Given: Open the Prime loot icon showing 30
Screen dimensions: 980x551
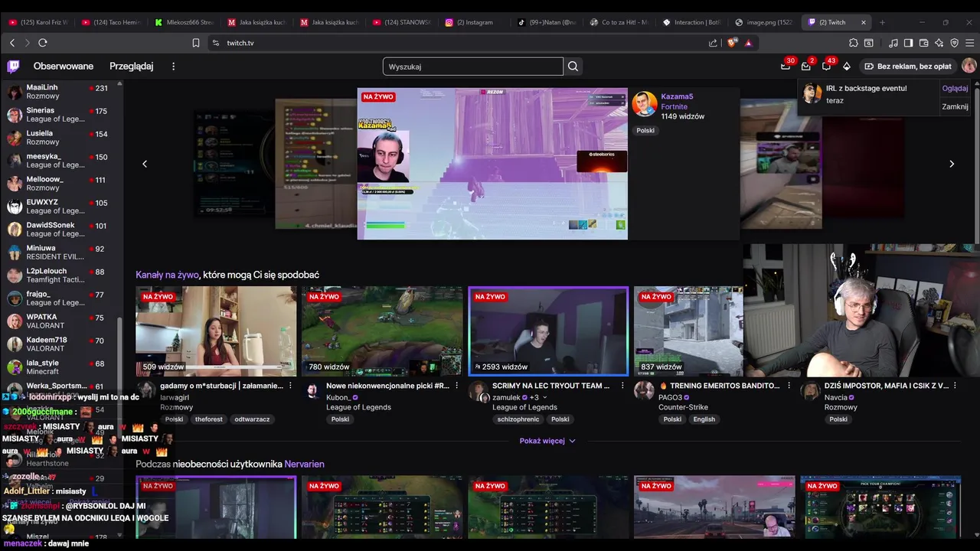Looking at the screenshot, I should 786,67.
